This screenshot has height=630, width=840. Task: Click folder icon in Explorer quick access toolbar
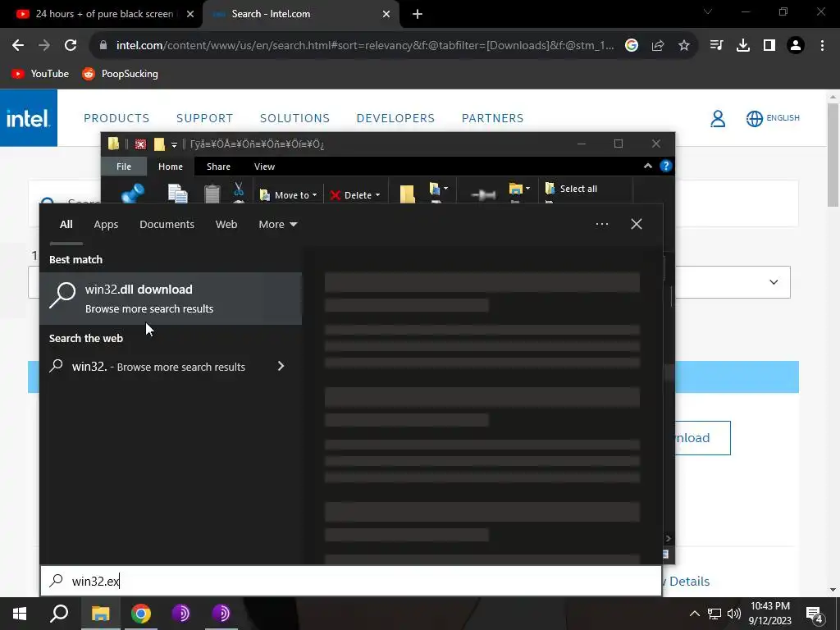click(x=159, y=144)
